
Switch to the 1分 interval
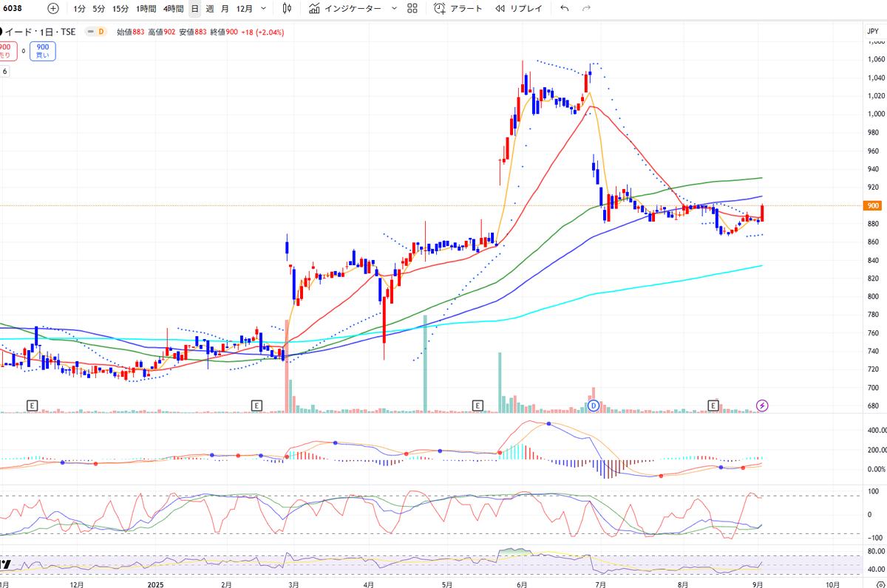(x=80, y=9)
